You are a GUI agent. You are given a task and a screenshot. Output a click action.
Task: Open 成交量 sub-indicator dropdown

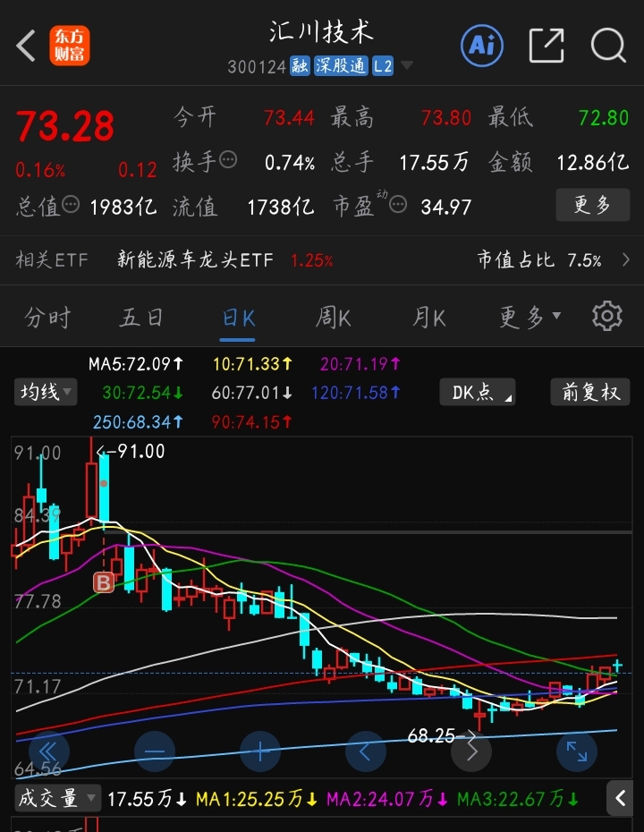pos(57,798)
